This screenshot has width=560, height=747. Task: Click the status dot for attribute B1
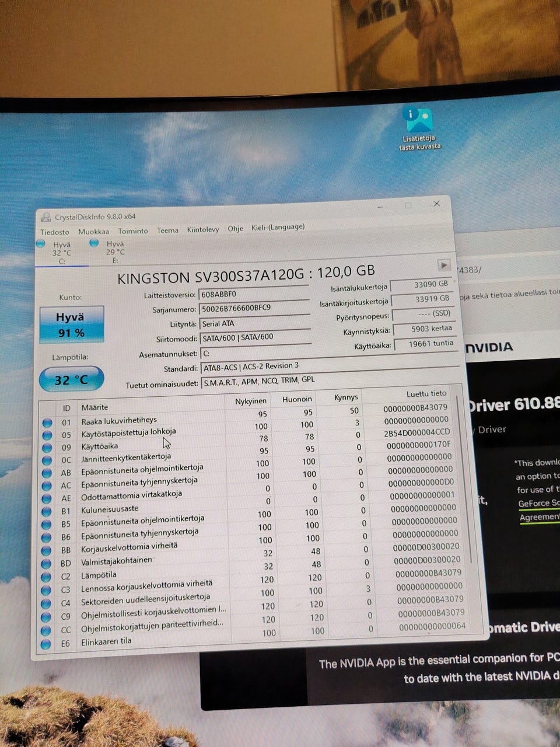47,512
